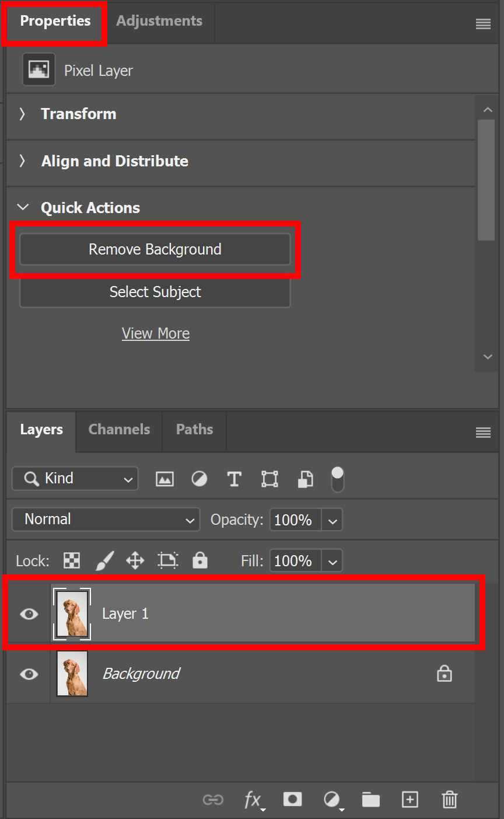Open the Kind filter dropdown
Viewport: 504px width, 819px height.
(x=75, y=478)
